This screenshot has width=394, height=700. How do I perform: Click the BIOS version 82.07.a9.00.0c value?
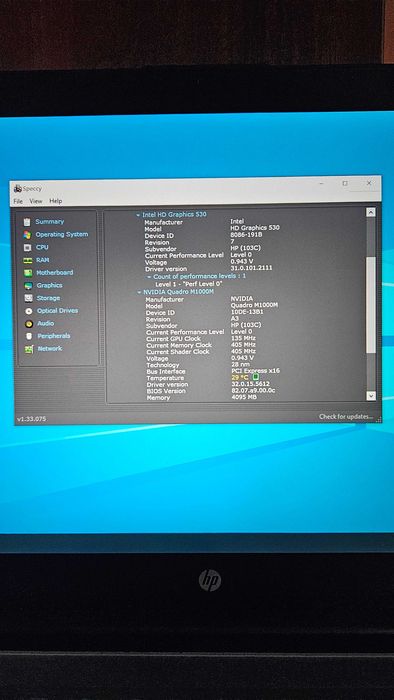coord(253,391)
